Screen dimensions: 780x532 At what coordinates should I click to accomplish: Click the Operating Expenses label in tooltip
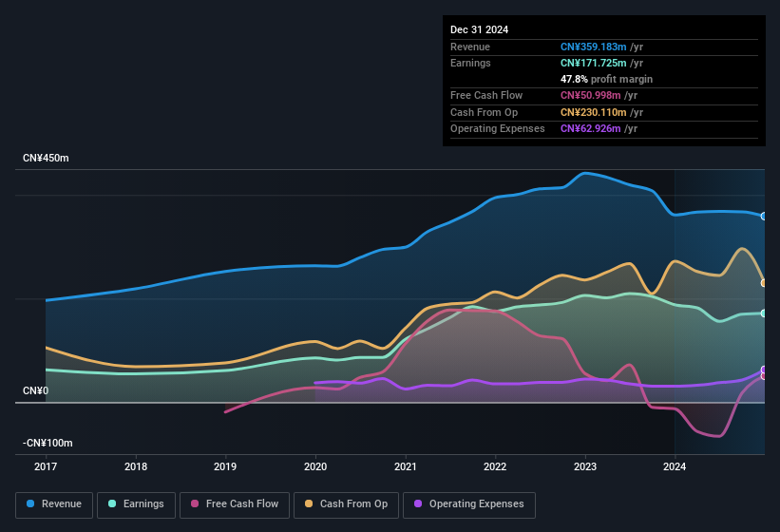click(498, 129)
